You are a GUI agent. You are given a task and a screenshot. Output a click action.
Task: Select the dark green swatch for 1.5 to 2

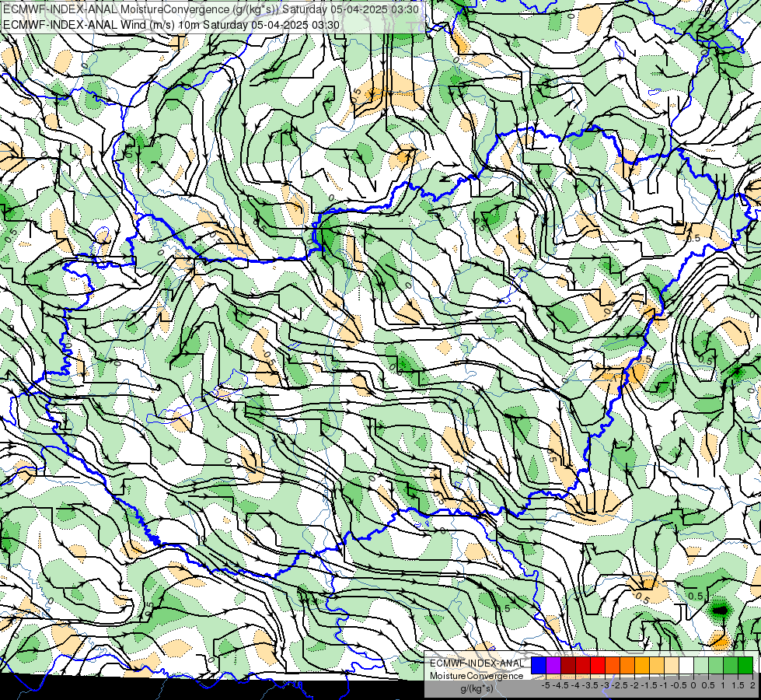pos(745,666)
